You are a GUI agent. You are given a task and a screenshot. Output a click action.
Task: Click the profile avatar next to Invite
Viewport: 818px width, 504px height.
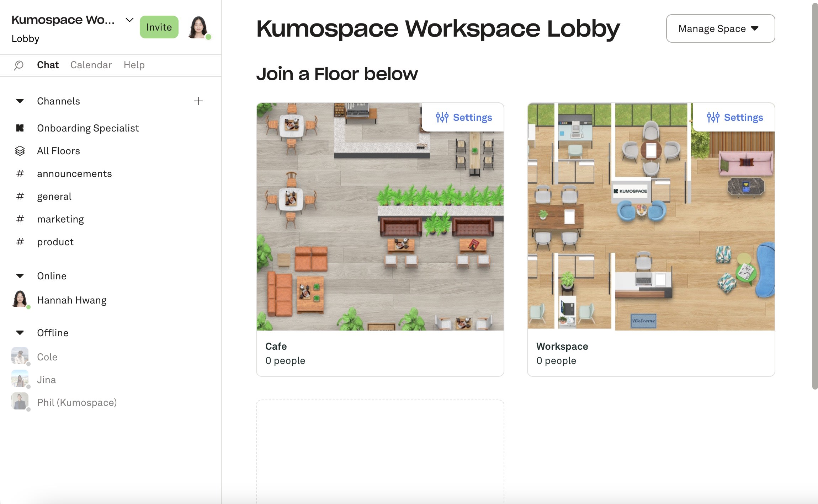[x=198, y=27]
